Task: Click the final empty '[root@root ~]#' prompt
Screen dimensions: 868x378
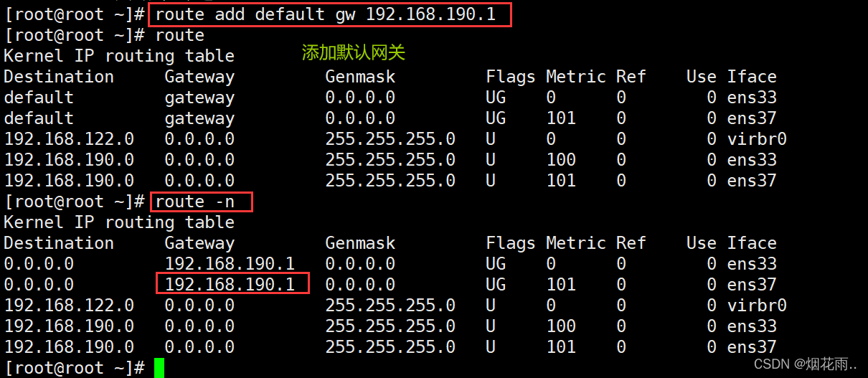Action: click(x=74, y=368)
